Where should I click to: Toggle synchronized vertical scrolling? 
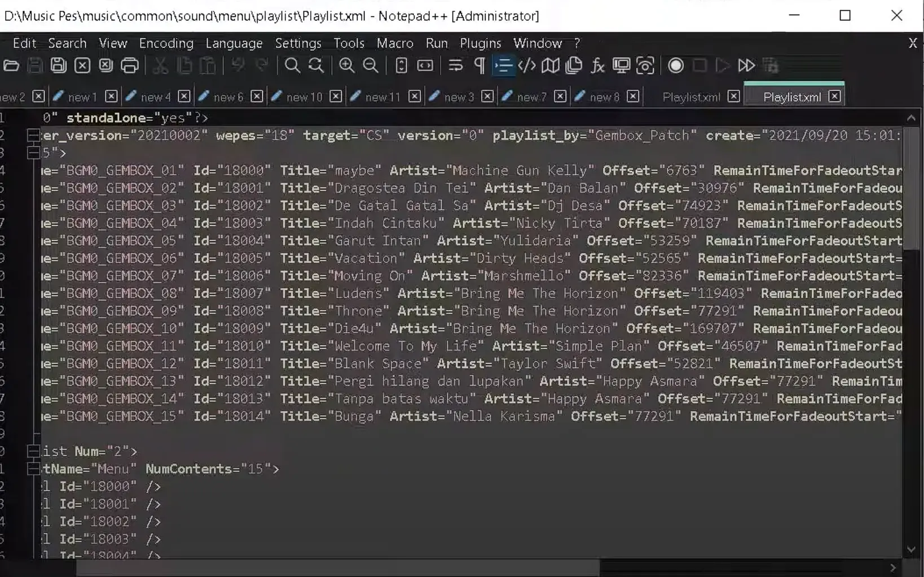pos(401,66)
